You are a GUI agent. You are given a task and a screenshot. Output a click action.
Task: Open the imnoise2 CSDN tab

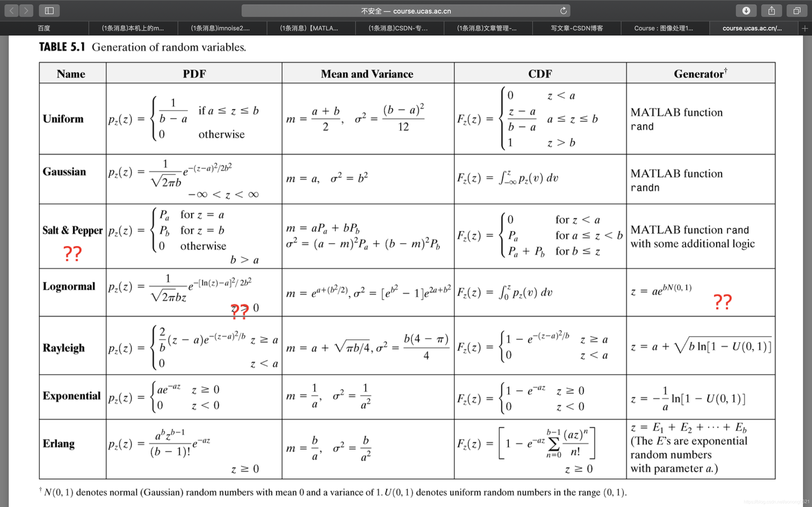[220, 28]
